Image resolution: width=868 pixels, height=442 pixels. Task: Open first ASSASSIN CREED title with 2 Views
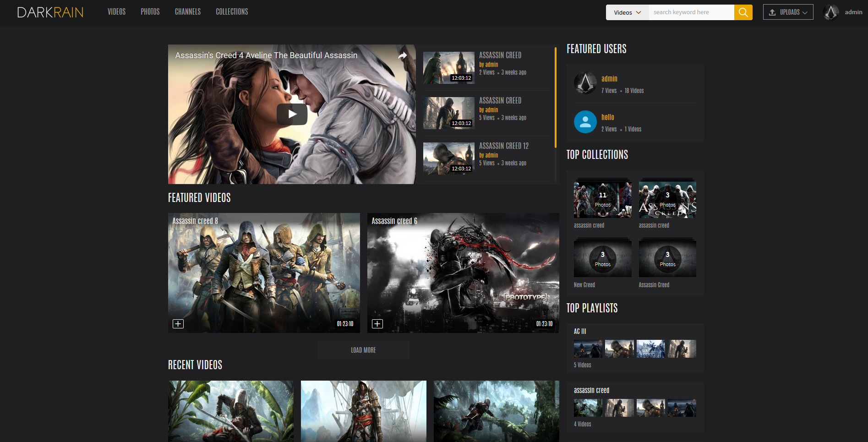tap(500, 55)
